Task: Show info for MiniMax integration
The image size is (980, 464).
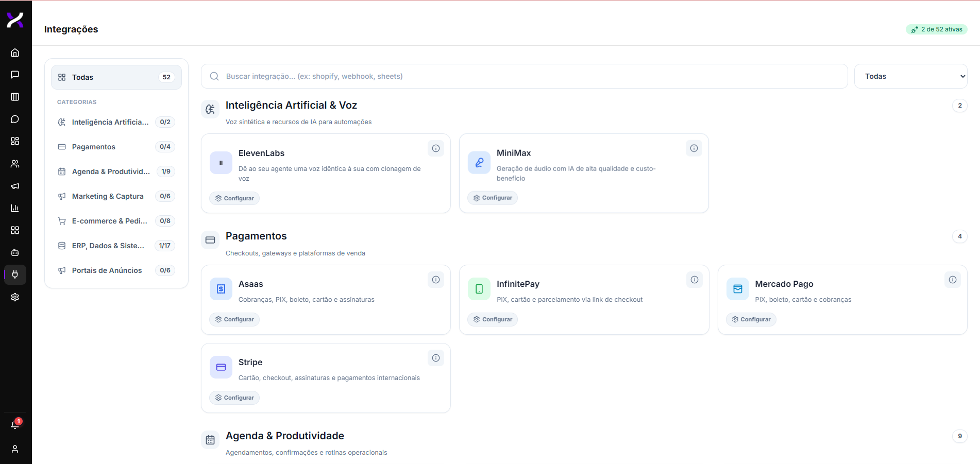Action: click(694, 148)
